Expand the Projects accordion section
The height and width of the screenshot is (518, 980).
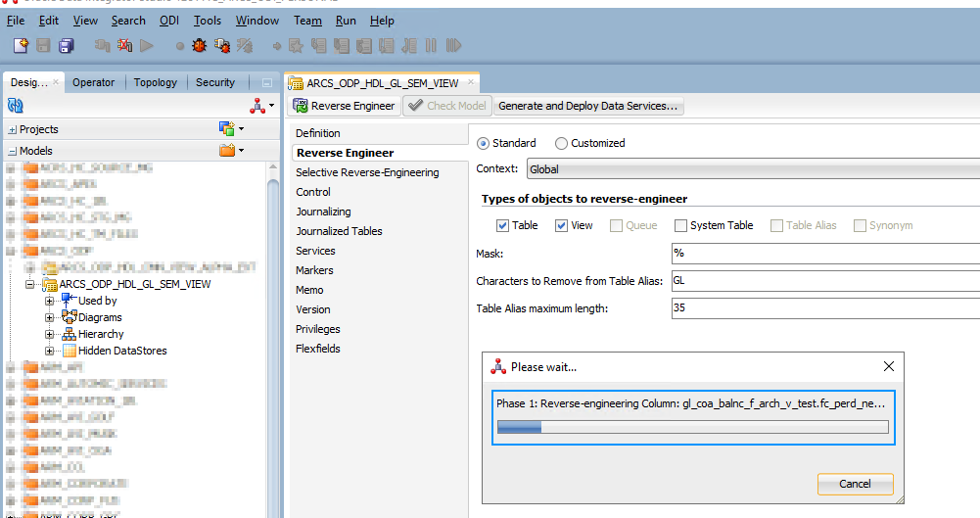pos(13,130)
